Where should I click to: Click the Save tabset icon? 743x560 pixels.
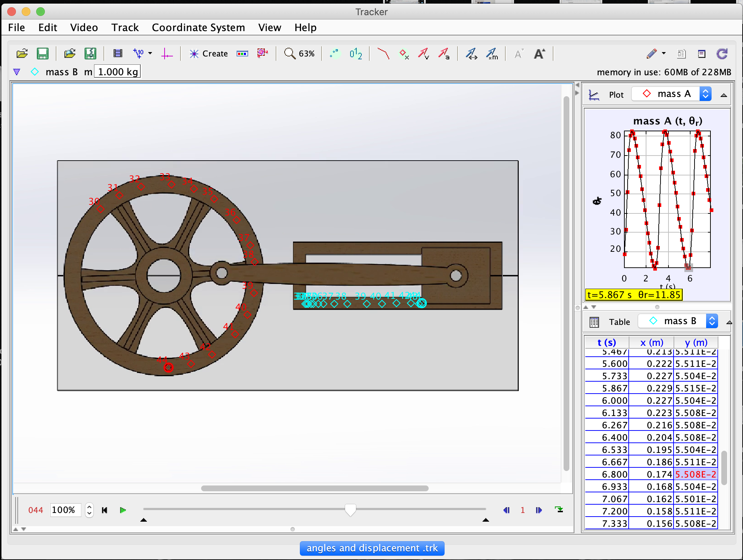coord(90,54)
